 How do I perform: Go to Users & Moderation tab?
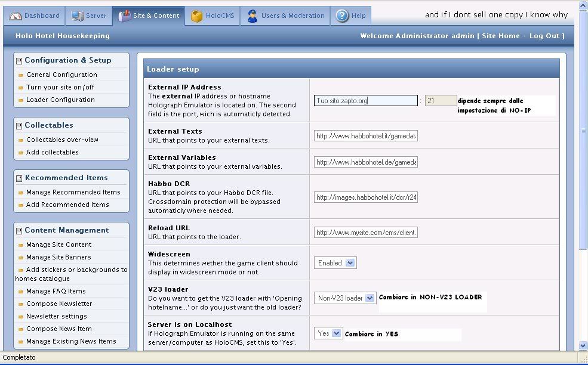click(285, 16)
